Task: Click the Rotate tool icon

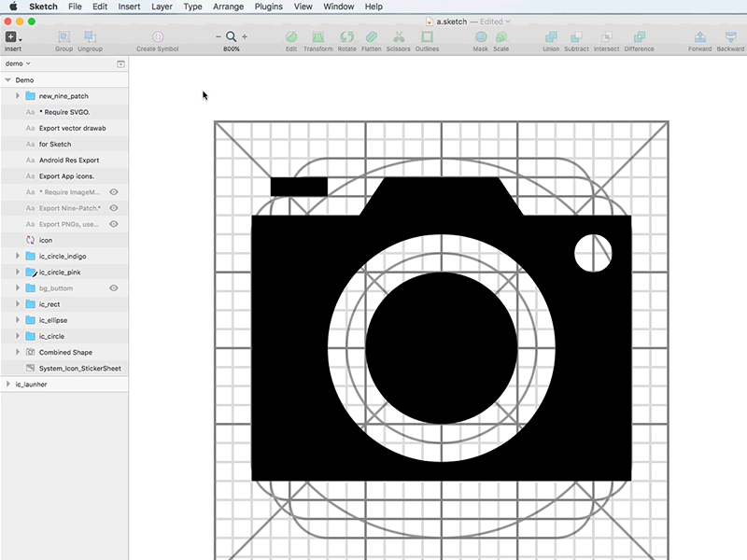Action: click(x=346, y=37)
